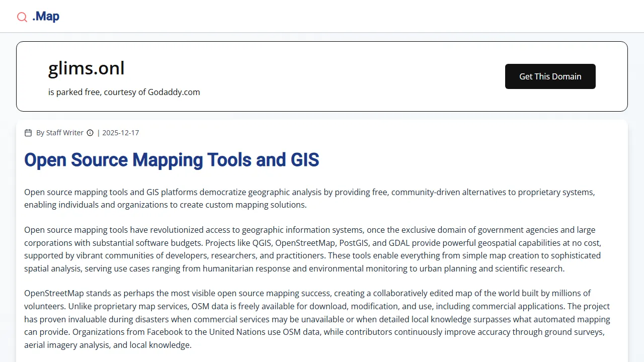The height and width of the screenshot is (362, 644).
Task: Select the 2025-12-17 publication date
Action: pyautogui.click(x=120, y=133)
